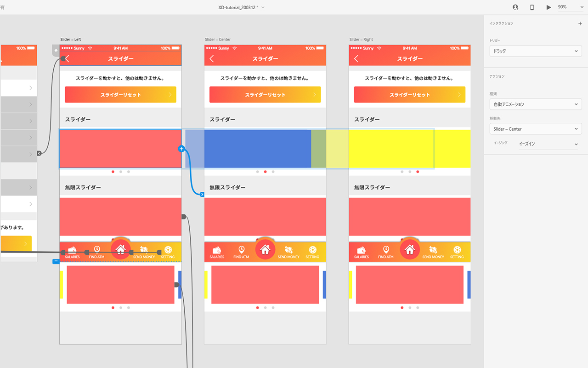Click the blue strip right of Slider – Center bottom card

tap(324, 285)
